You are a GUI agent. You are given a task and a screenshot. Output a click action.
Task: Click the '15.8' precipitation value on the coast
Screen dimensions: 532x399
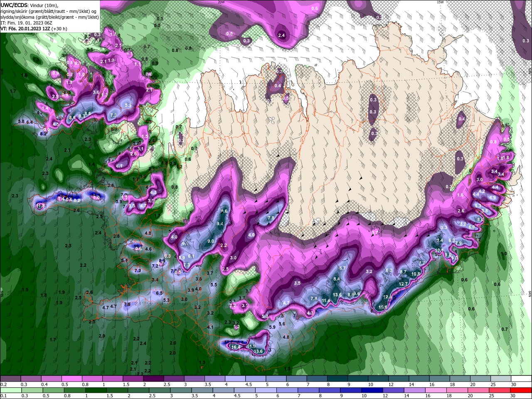[383, 307]
